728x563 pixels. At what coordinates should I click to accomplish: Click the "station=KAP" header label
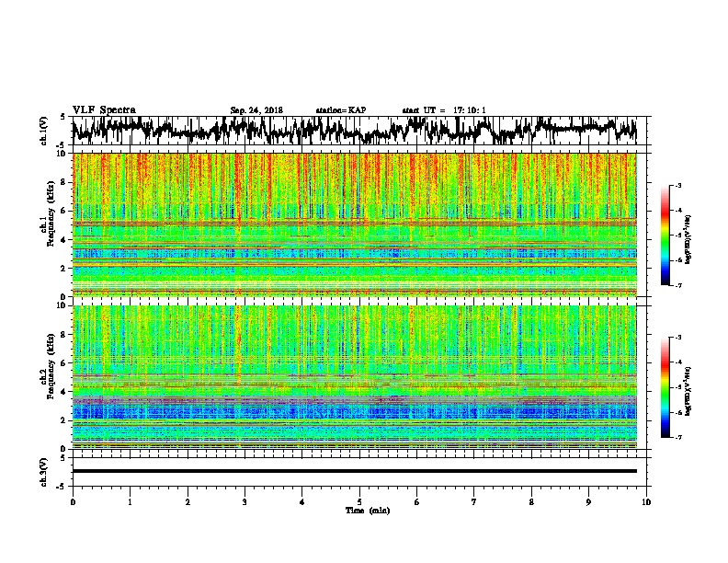[x=341, y=110]
